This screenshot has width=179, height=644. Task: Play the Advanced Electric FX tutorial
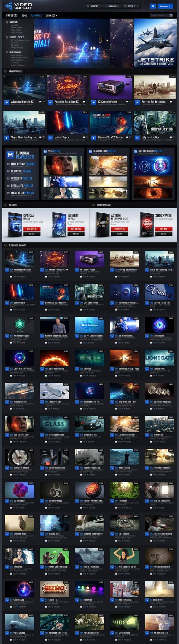click(6, 102)
